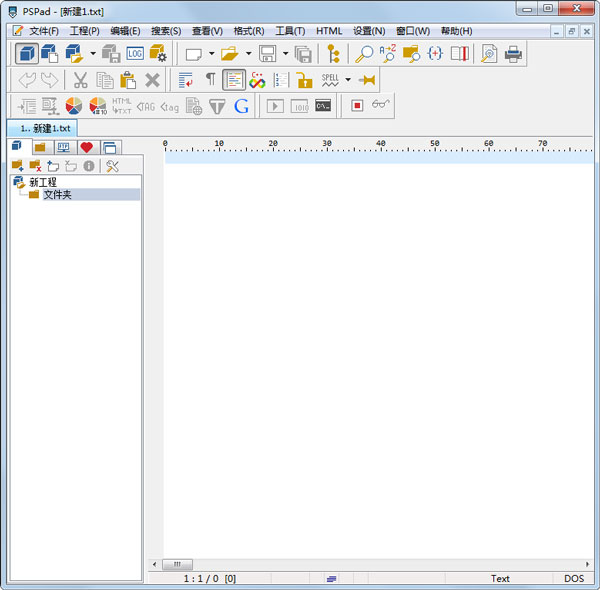Open the 文件(F) menu
Screen dimensions: 600x590
[44, 31]
